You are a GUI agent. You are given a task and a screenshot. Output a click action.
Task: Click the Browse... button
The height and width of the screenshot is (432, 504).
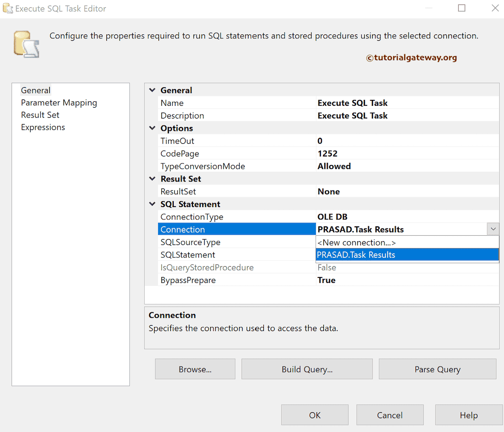point(195,369)
